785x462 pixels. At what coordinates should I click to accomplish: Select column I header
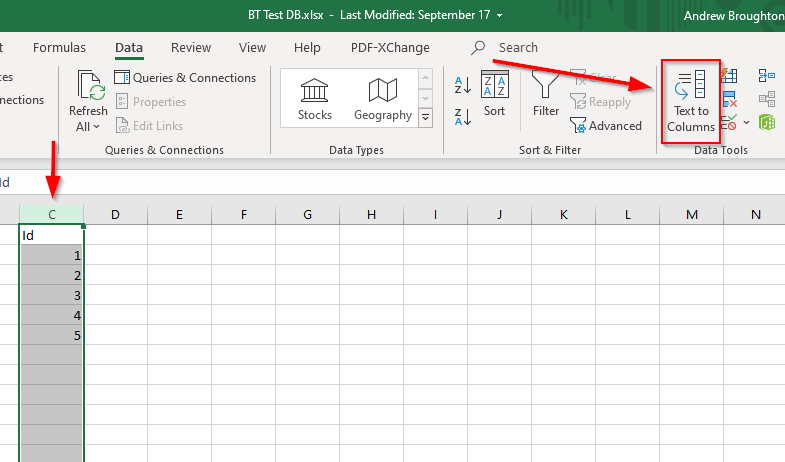tap(436, 215)
